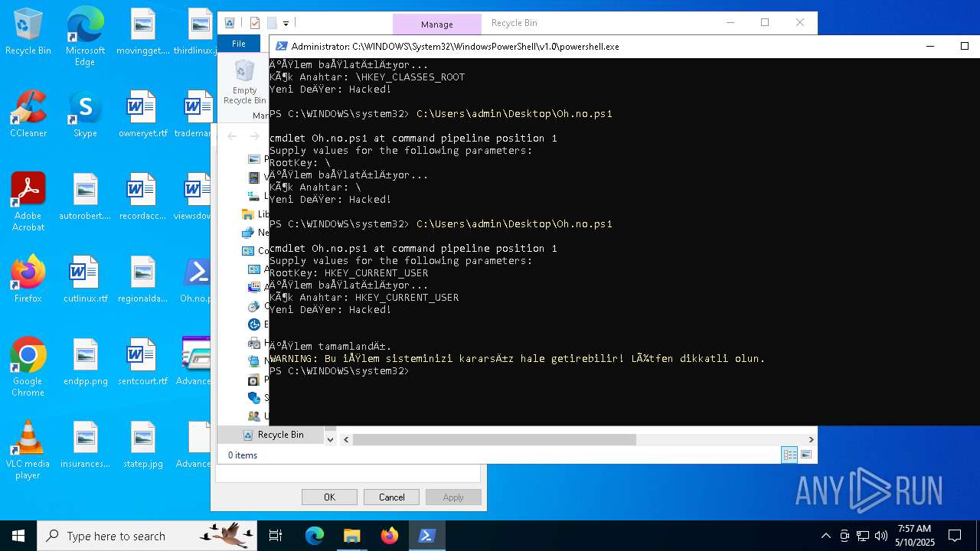The width and height of the screenshot is (980, 551).
Task: Select the regionalda desktop image file
Action: (142, 279)
